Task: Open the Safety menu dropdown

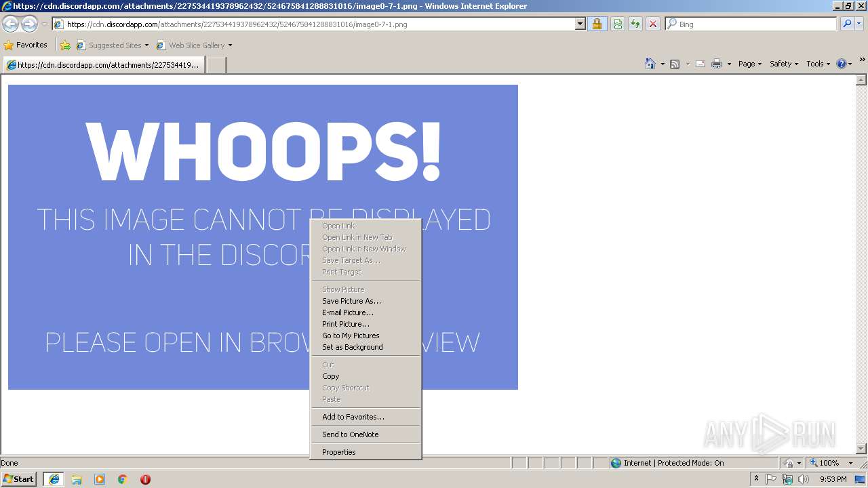Action: (783, 64)
